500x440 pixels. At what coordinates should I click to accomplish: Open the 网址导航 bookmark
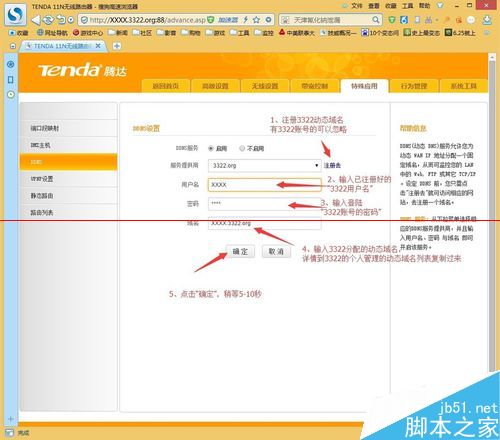coord(52,33)
